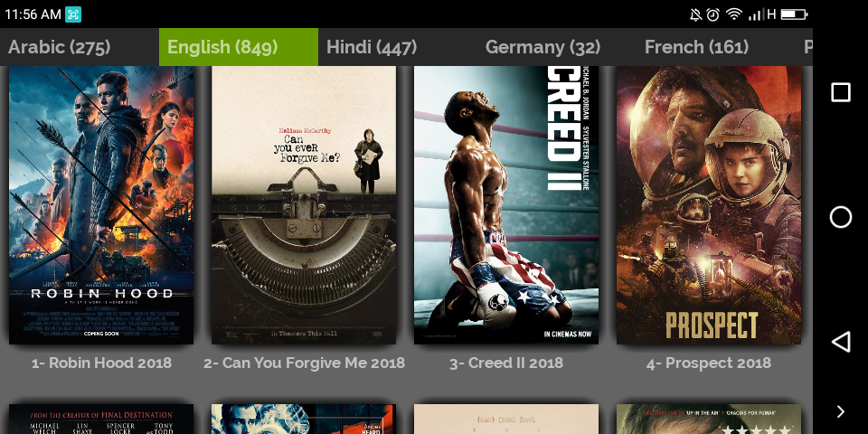This screenshot has height=434, width=868.
Task: Tap the small chevron arrow below back button
Action: [x=841, y=411]
